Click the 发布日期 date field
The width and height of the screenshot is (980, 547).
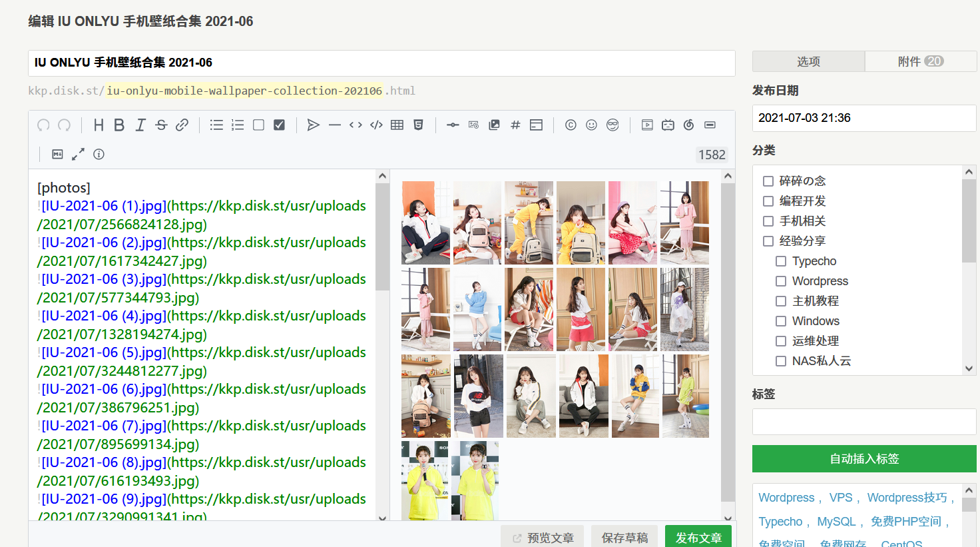point(864,118)
